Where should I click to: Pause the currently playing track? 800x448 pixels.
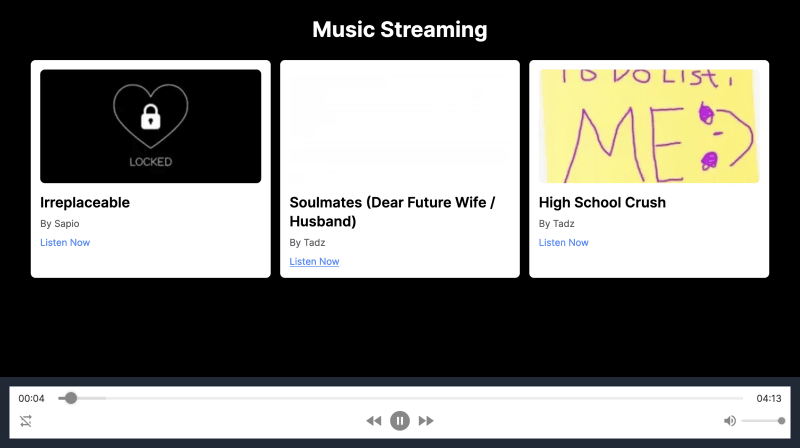[399, 420]
